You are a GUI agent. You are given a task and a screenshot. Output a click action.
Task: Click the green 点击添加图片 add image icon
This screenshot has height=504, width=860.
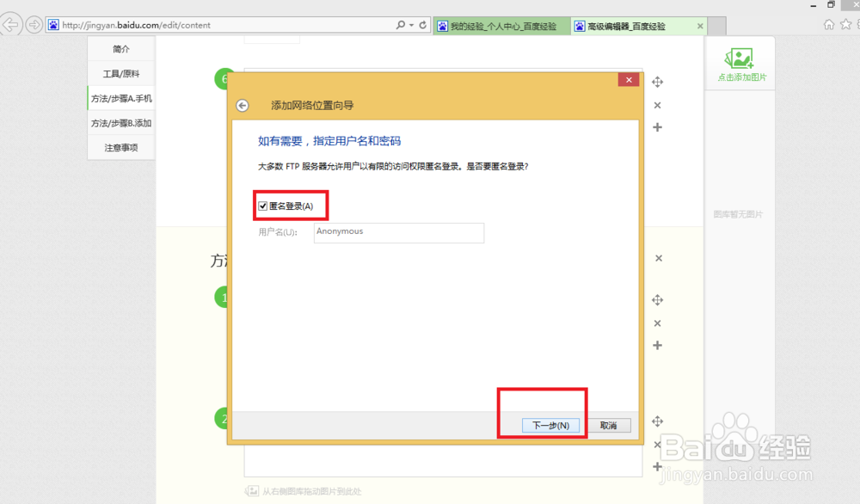tap(740, 58)
